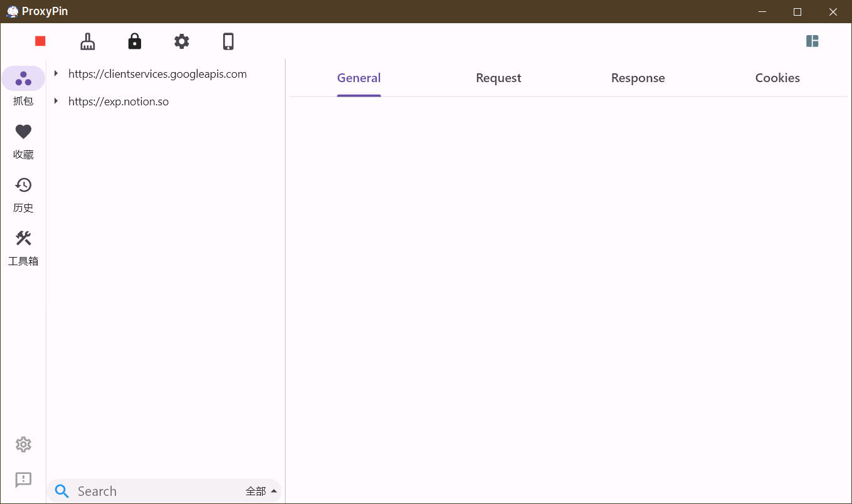Switch to the Request tab
852x504 pixels.
tap(498, 78)
